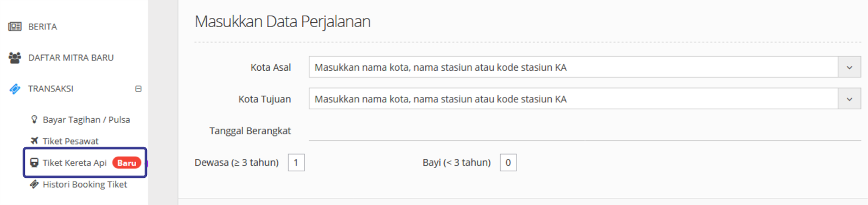The width and height of the screenshot is (868, 205).
Task: Click the Kota Asal station input field
Action: pos(573,67)
